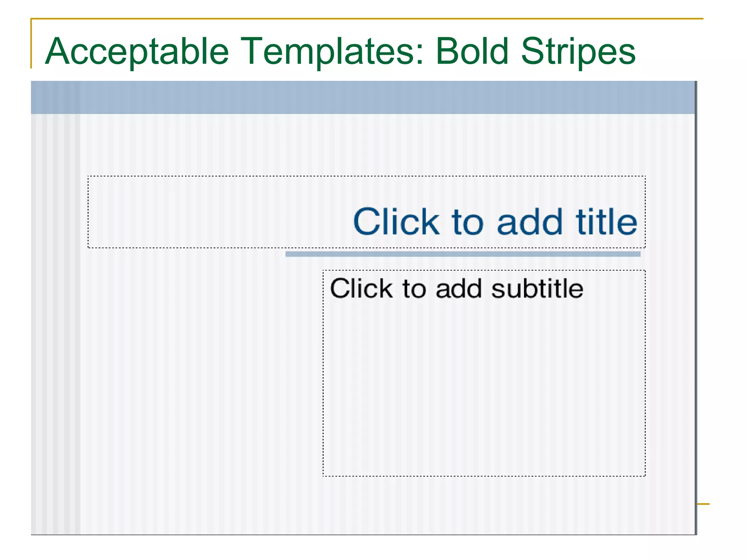The width and height of the screenshot is (747, 560).
Task: Click the word 'Bold' in the heading
Action: [x=472, y=51]
